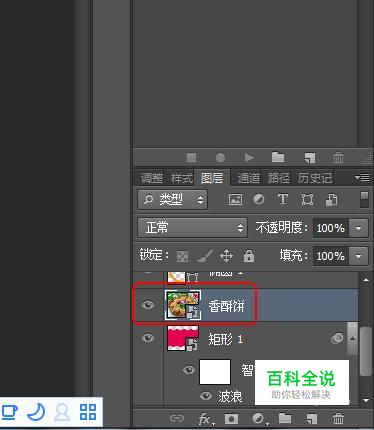Image resolution: width=374 pixels, height=430 pixels.
Task: Select the 香酥饼 layer name
Action: [226, 306]
